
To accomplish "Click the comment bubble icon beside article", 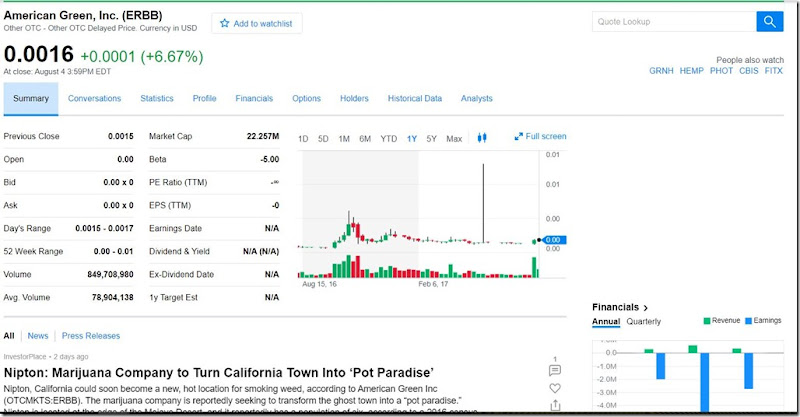I will 555,370.
